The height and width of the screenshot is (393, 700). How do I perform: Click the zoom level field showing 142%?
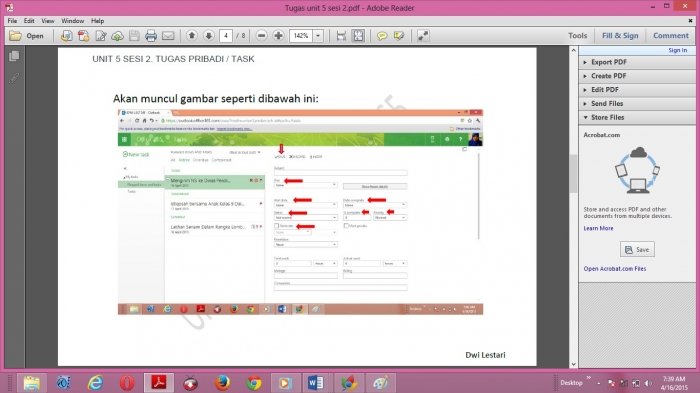pos(301,36)
